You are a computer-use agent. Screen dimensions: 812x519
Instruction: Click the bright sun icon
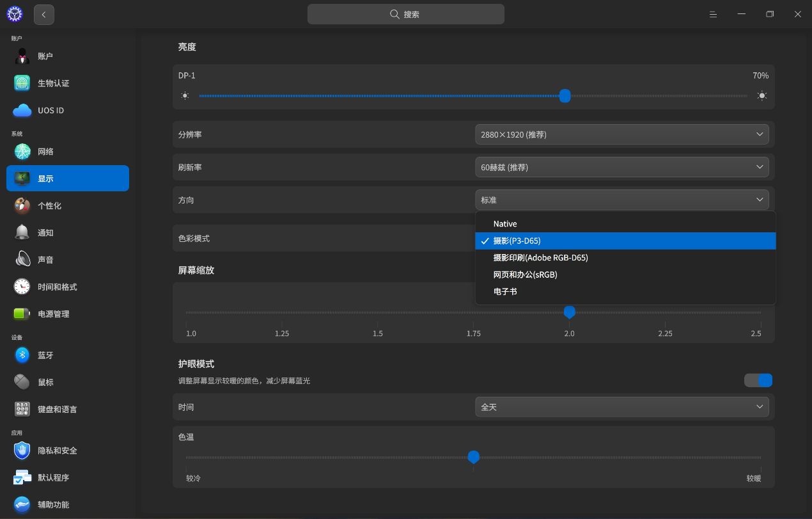click(762, 96)
